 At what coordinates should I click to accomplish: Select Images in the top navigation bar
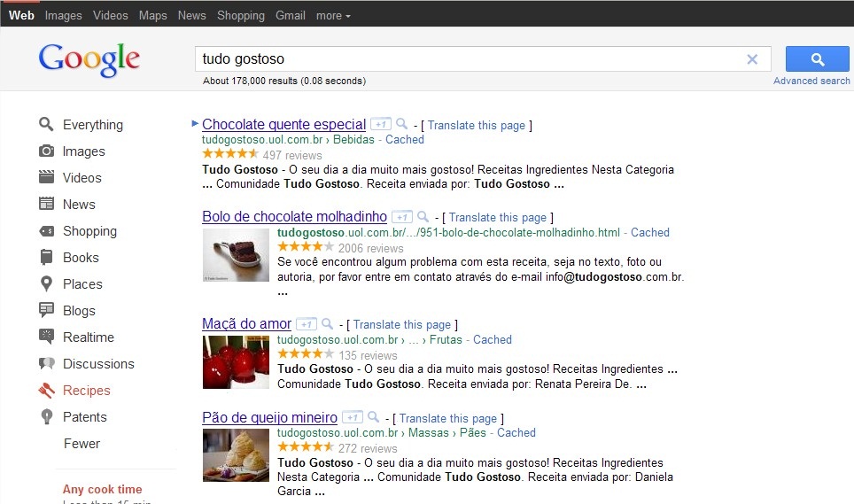click(63, 16)
